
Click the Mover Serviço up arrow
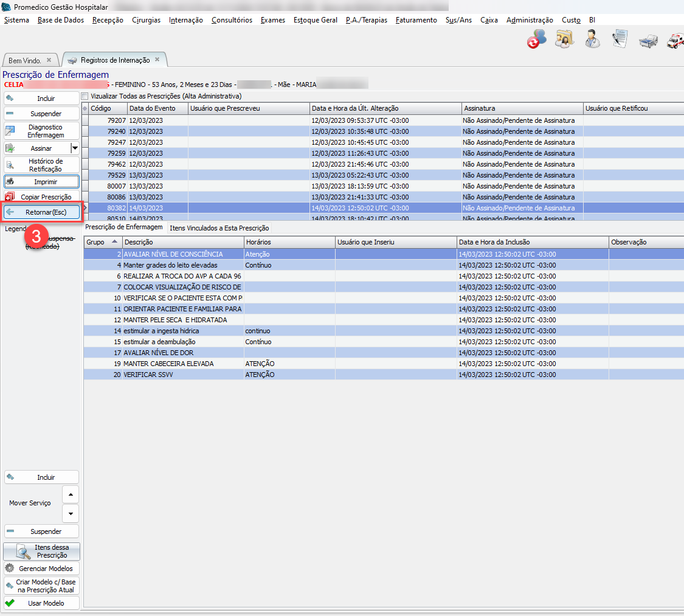point(71,494)
